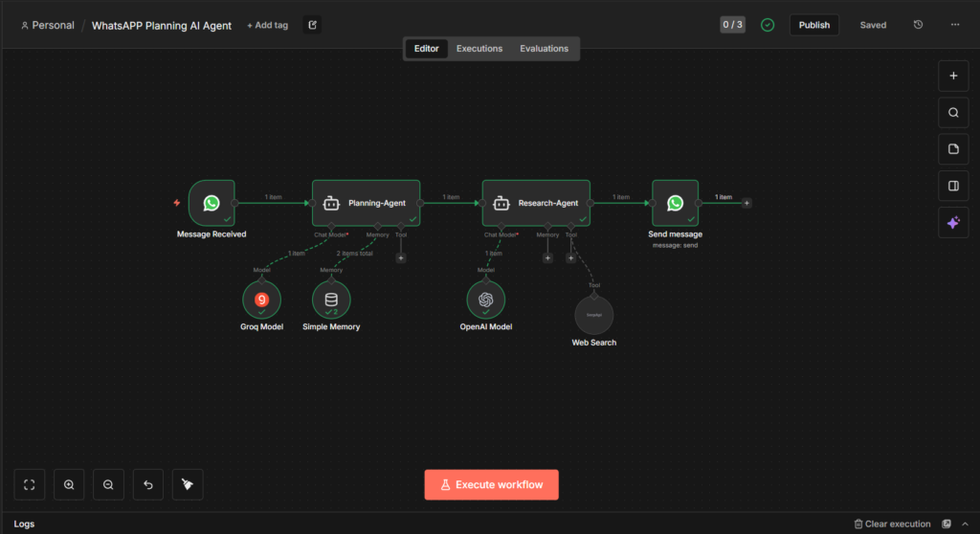Screen dimensions: 980x534
Task: Expand the Logs panel chevron
Action: point(965,524)
